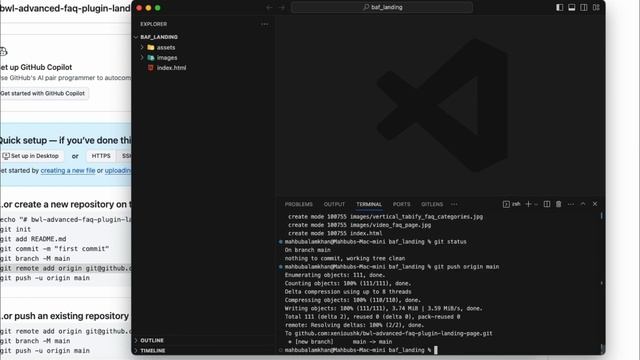Click the zsh terminal shell icon
This screenshot has width=640, height=360.
pyautogui.click(x=506, y=204)
